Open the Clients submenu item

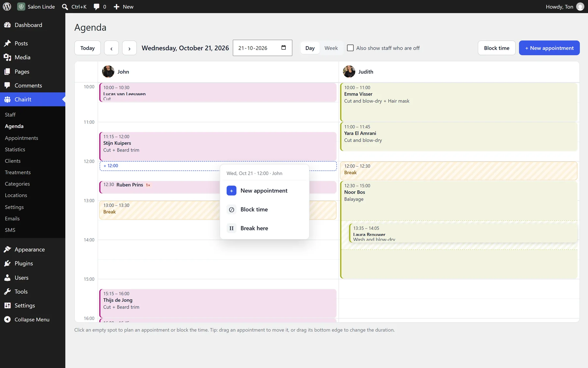13,161
